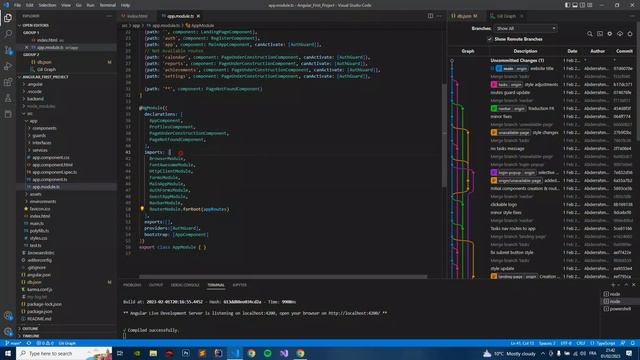
Task: Switch to the Problems panel tab
Action: coord(132,285)
